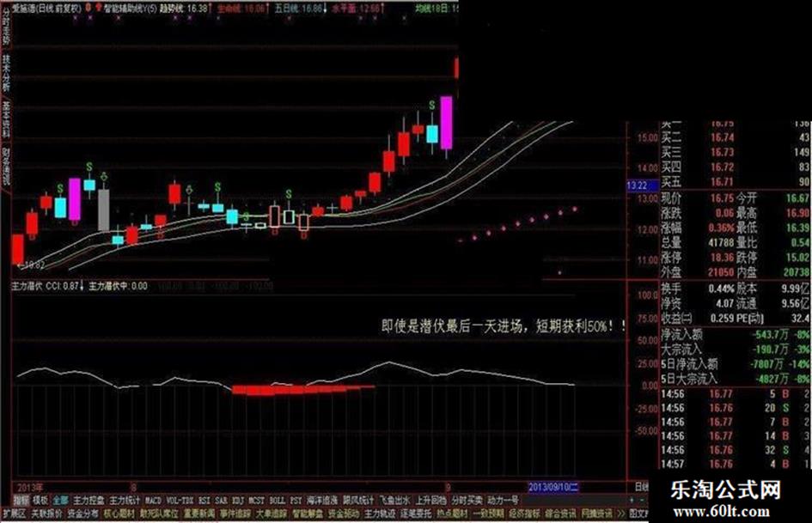This screenshot has width=812, height=523.
Task: Switch to 跟风统计 indicator
Action: click(358, 501)
